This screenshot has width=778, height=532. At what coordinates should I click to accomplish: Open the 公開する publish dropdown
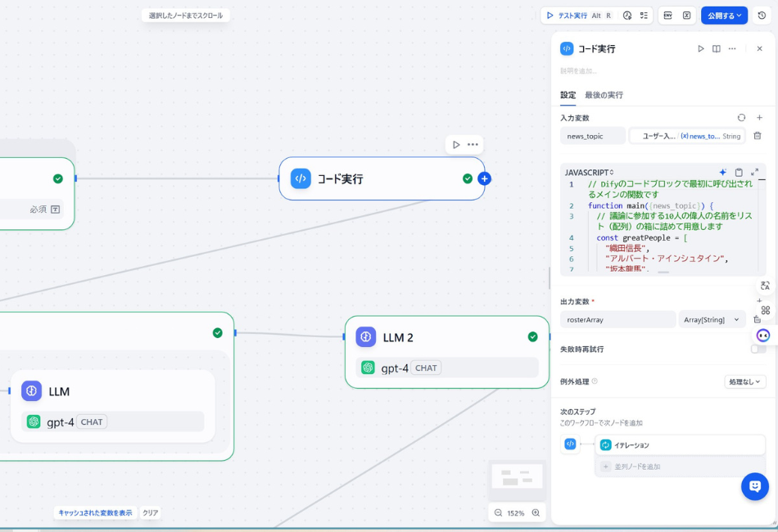pyautogui.click(x=724, y=16)
